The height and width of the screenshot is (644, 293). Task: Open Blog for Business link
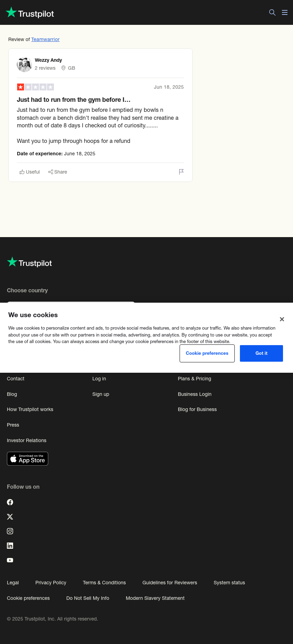[197, 409]
